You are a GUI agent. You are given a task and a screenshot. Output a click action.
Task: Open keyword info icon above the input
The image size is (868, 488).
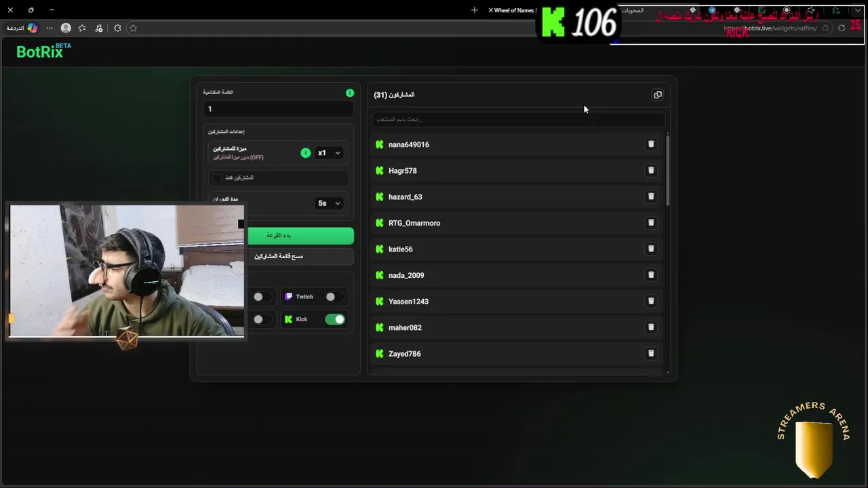(350, 93)
